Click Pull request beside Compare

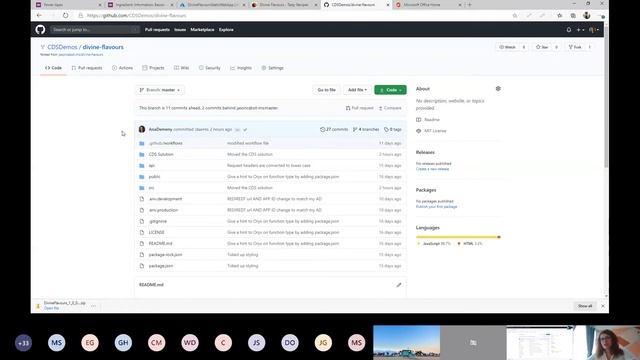(360, 108)
